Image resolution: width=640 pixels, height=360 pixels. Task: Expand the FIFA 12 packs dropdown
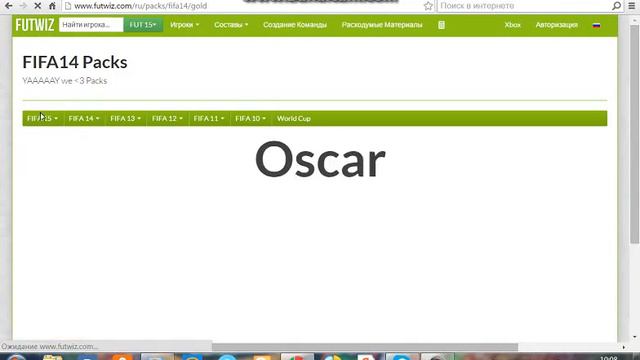pyautogui.click(x=167, y=118)
